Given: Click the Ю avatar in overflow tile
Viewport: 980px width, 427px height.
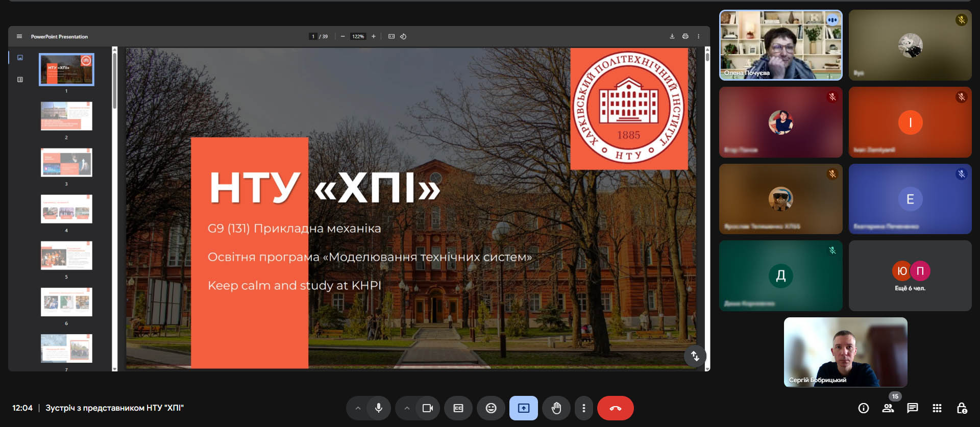Looking at the screenshot, I should [x=902, y=271].
